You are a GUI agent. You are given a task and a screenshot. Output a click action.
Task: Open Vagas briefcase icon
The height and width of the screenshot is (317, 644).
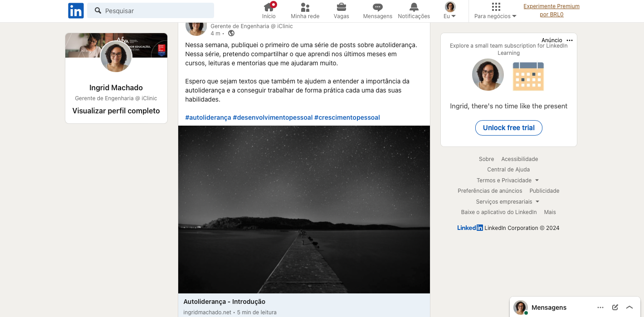click(342, 7)
